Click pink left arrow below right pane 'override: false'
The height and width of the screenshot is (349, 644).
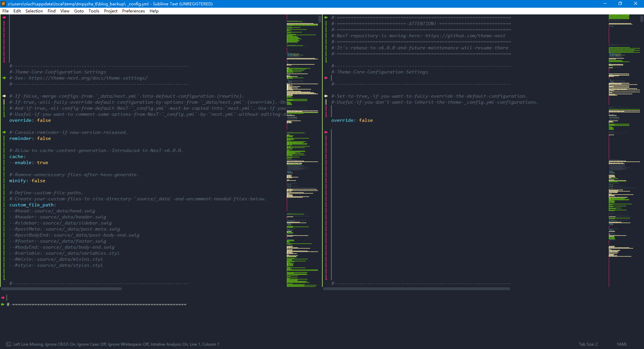(326, 132)
